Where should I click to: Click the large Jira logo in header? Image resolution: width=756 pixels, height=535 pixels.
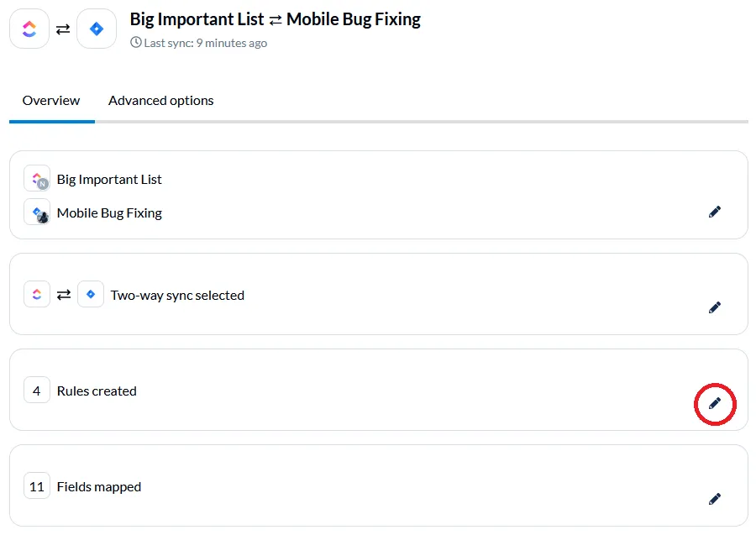point(97,29)
